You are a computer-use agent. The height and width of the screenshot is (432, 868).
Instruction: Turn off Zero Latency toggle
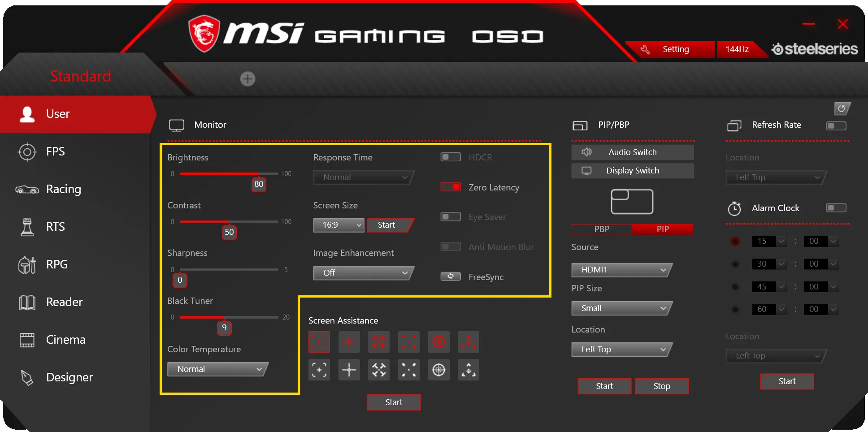pos(451,187)
